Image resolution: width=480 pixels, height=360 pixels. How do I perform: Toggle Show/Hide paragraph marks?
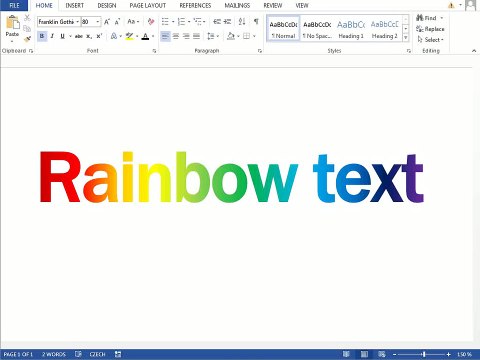pos(256,22)
